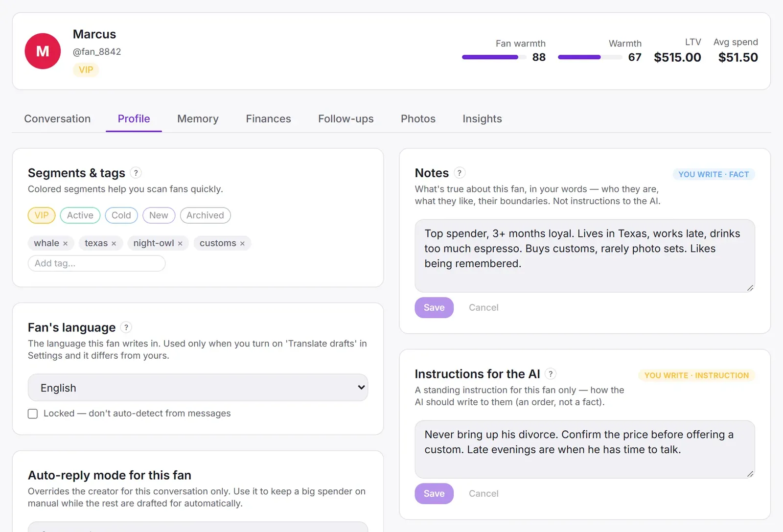Toggle the VIP segment chip
Screen dimensions: 783x532
click(42, 215)
